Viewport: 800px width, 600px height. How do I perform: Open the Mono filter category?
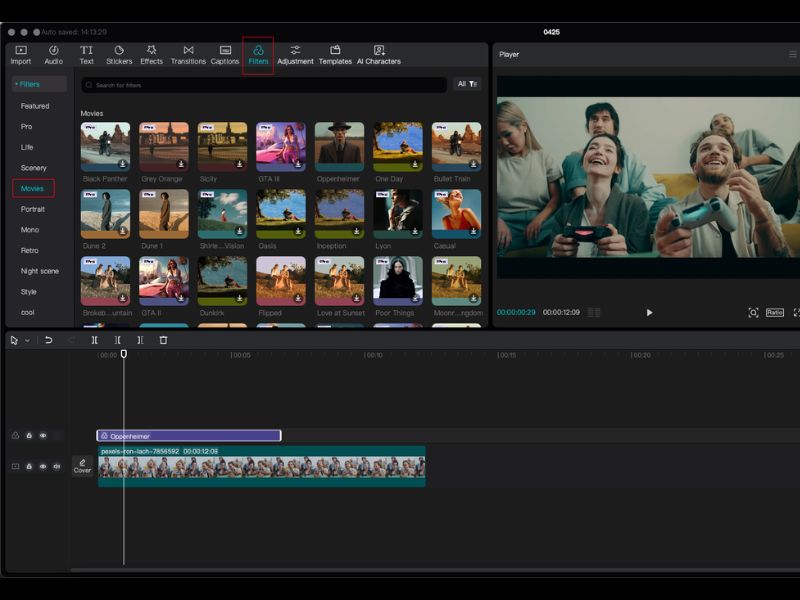pyautogui.click(x=30, y=230)
